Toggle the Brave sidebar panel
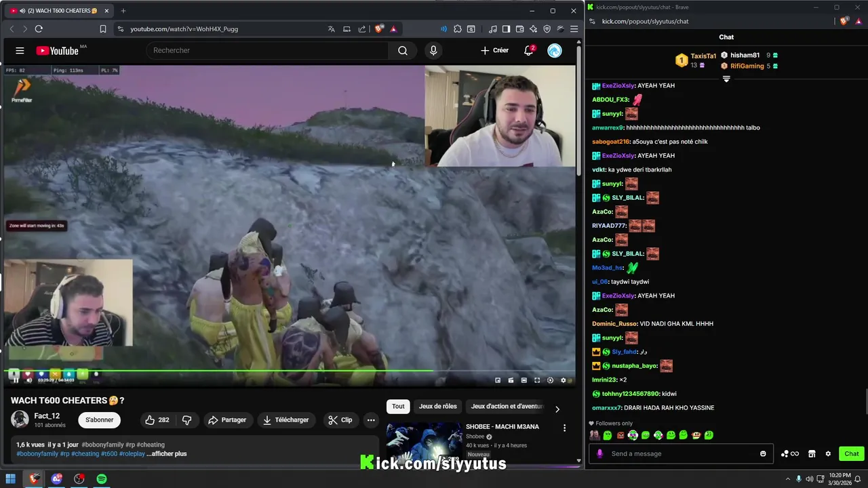The image size is (868, 488). coord(506,29)
